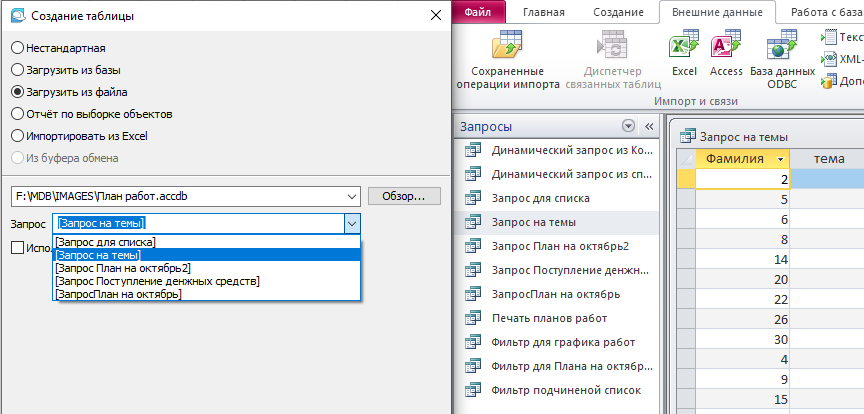Select Загрузить из базы radio option
The width and height of the screenshot is (864, 414).
tap(18, 70)
